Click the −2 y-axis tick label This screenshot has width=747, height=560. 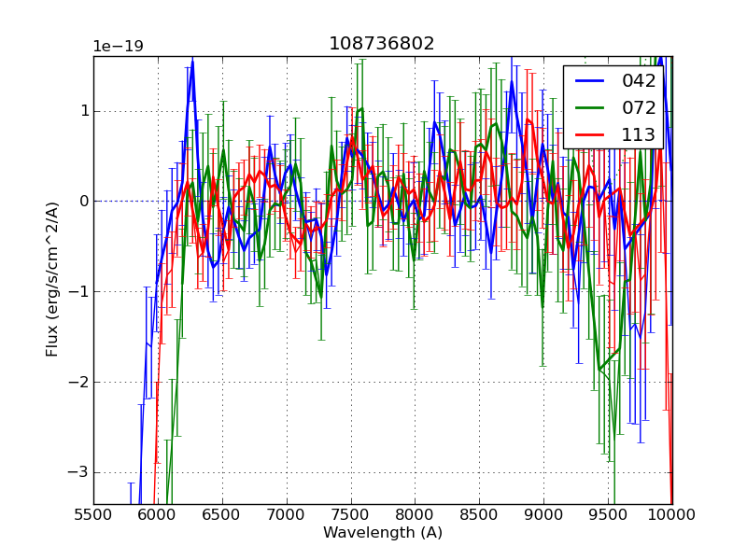point(79,382)
